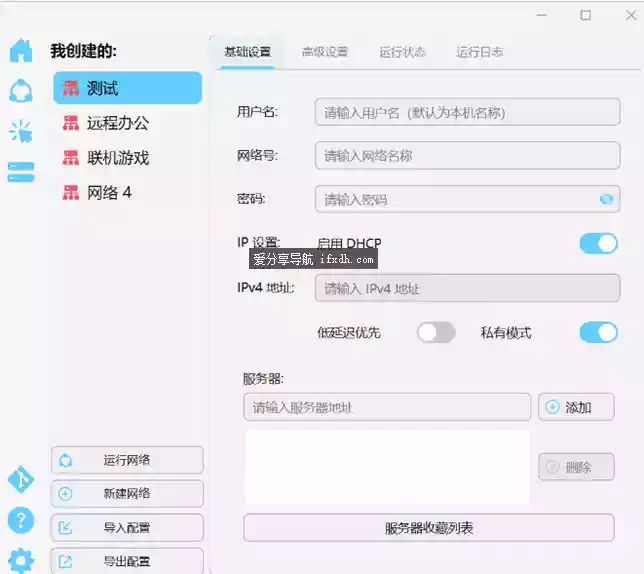This screenshot has height=574, width=644.
Task: Open the cursor click tool icon
Action: [21, 131]
